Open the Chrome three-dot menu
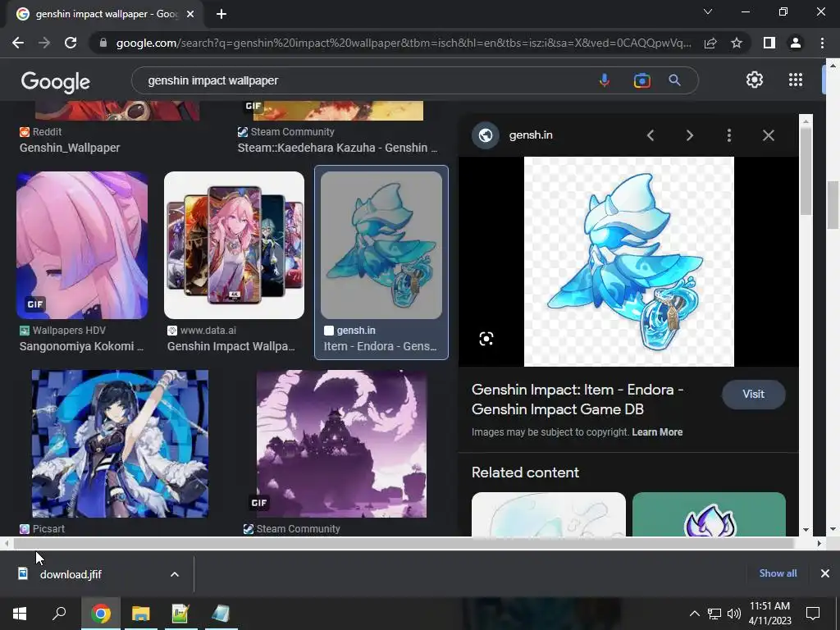This screenshot has height=630, width=840. tap(822, 43)
